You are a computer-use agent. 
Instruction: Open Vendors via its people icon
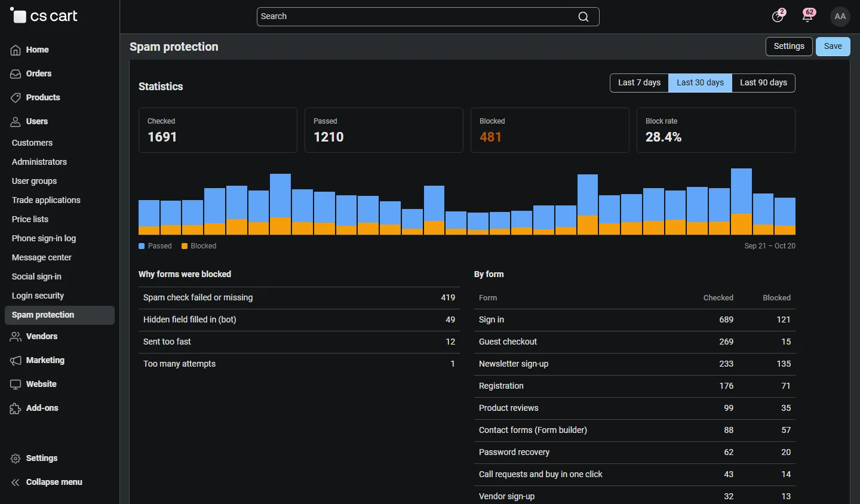(x=16, y=337)
